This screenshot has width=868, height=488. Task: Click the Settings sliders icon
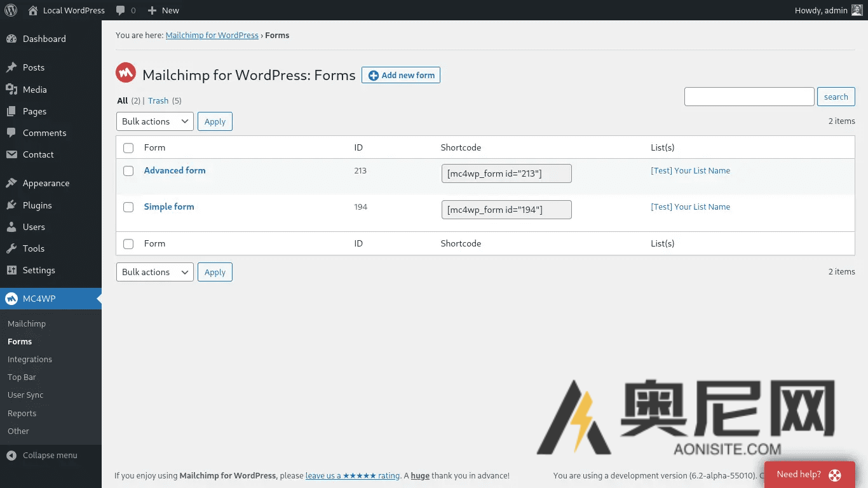[x=11, y=270]
